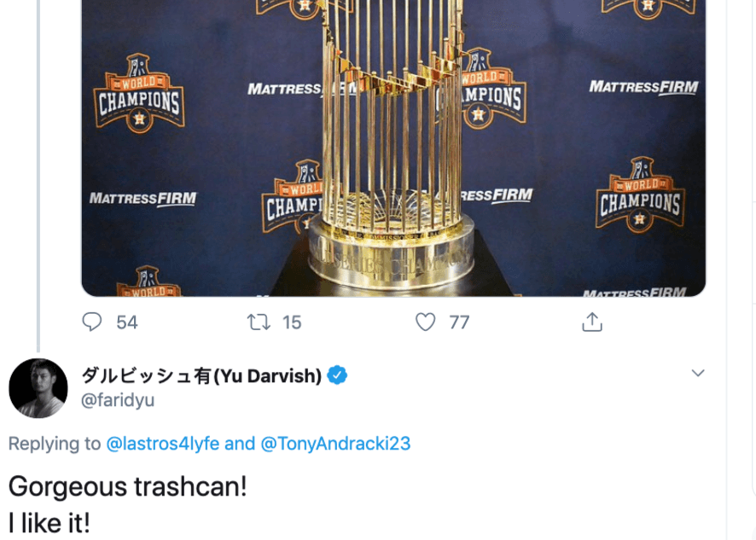
Task: Click the reply speech bubble icon
Action: 92,322
